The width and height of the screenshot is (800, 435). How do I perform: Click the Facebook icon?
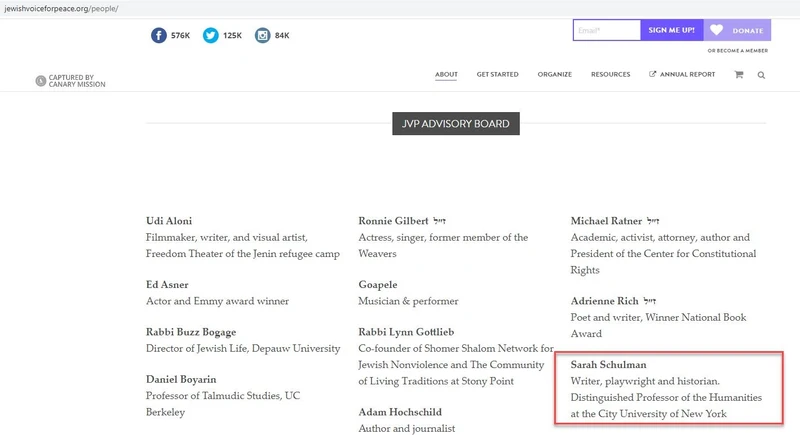tap(159, 35)
